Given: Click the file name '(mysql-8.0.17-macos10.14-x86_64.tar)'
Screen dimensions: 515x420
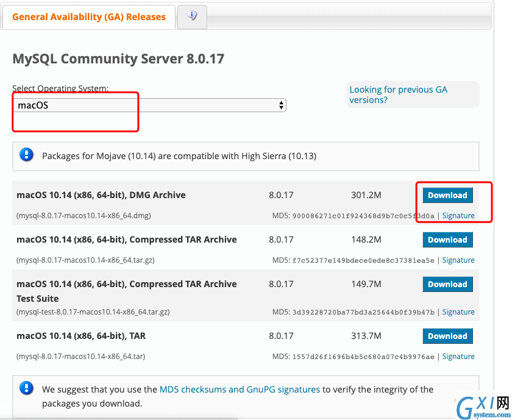Looking at the screenshot, I should click(80, 356).
